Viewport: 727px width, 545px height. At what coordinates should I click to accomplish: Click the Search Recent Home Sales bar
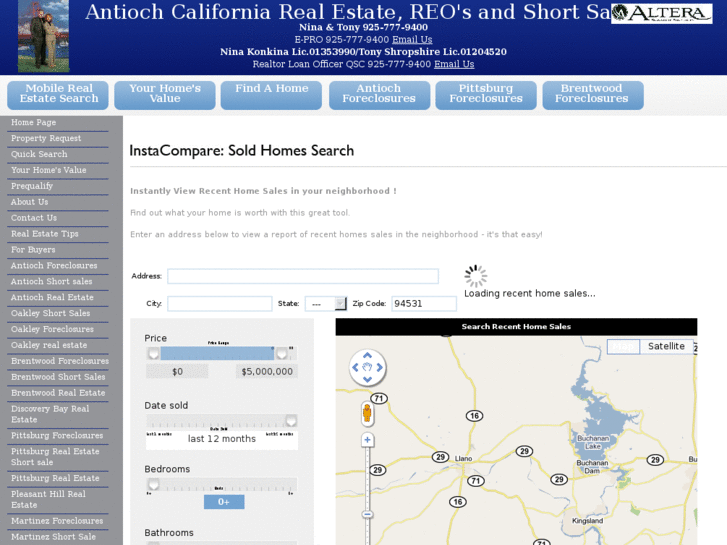(x=516, y=327)
